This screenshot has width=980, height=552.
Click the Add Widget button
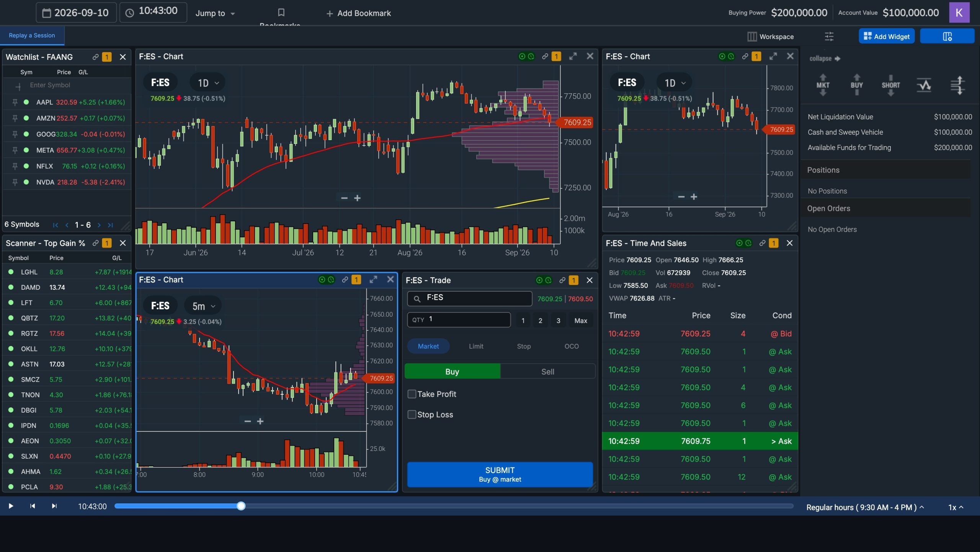[x=886, y=36]
